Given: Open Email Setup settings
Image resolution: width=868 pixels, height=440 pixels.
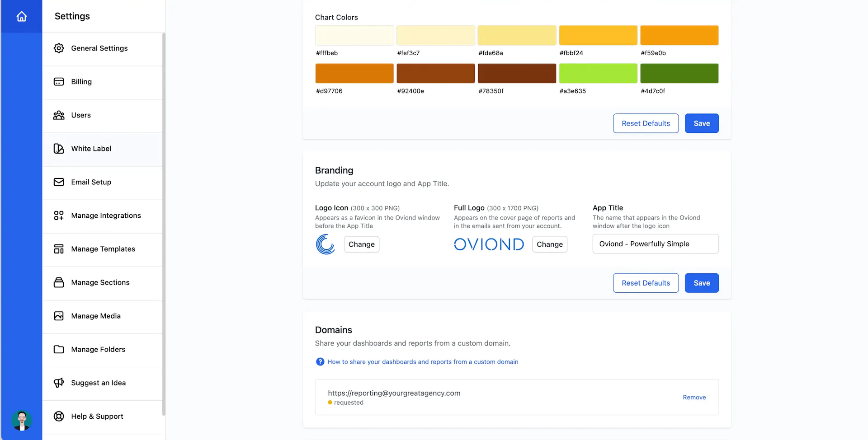Looking at the screenshot, I should tap(103, 182).
